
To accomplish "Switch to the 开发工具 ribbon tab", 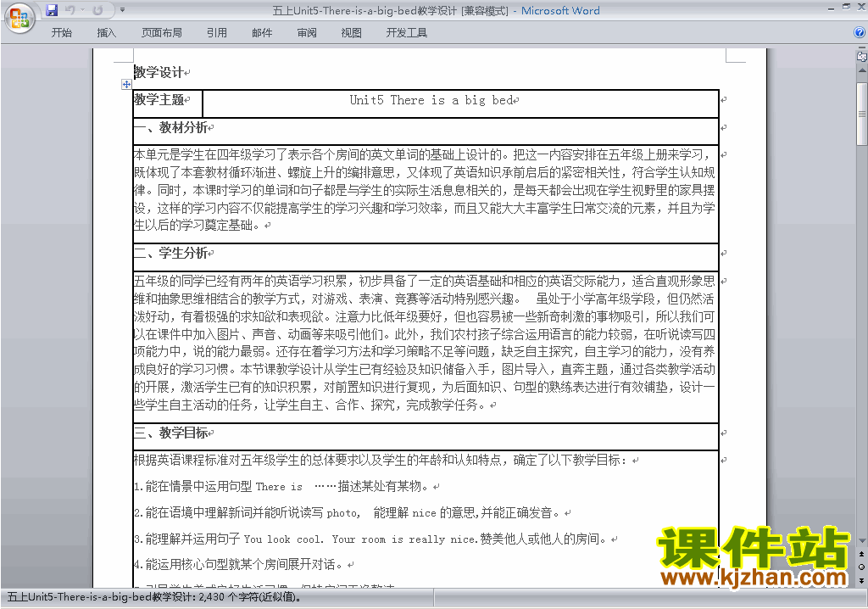I will click(407, 33).
